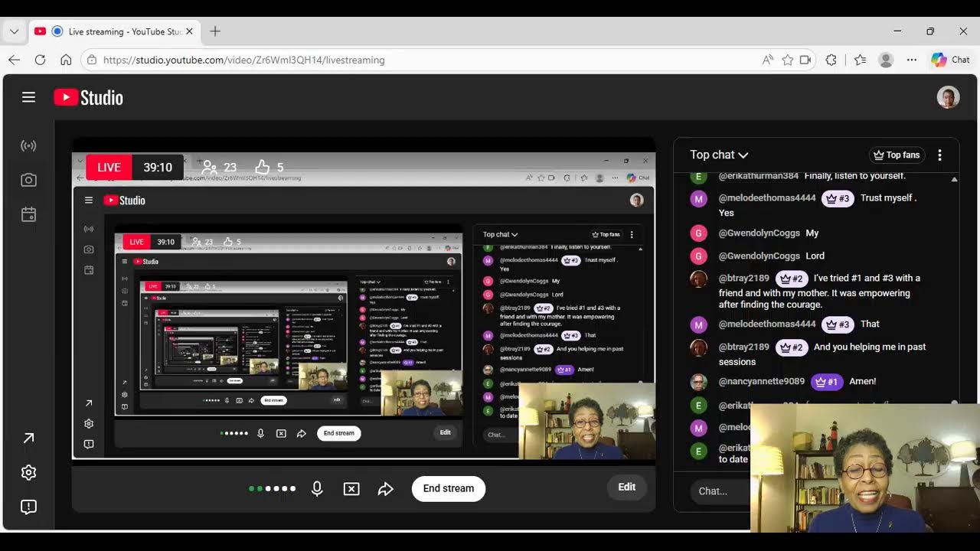Open the browser favorites list icon
Screen dimensions: 980x551
tap(860, 60)
